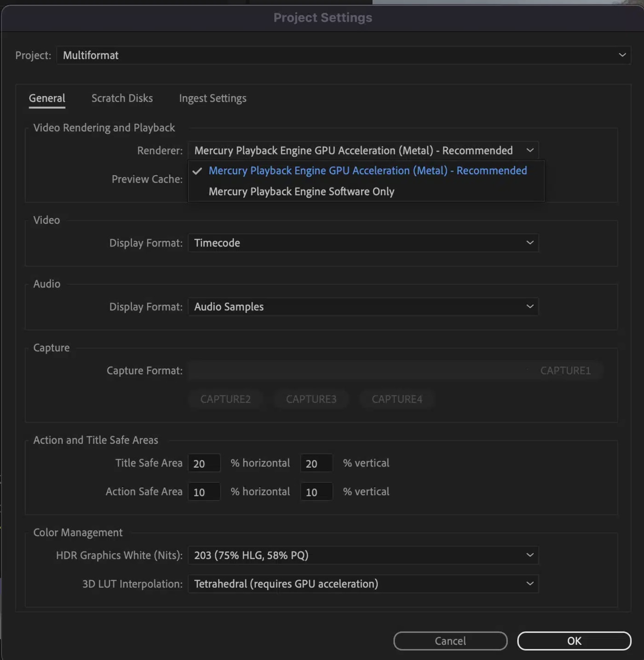Click the Title Safe Area label
Screen dimensions: 644x660
149,463
